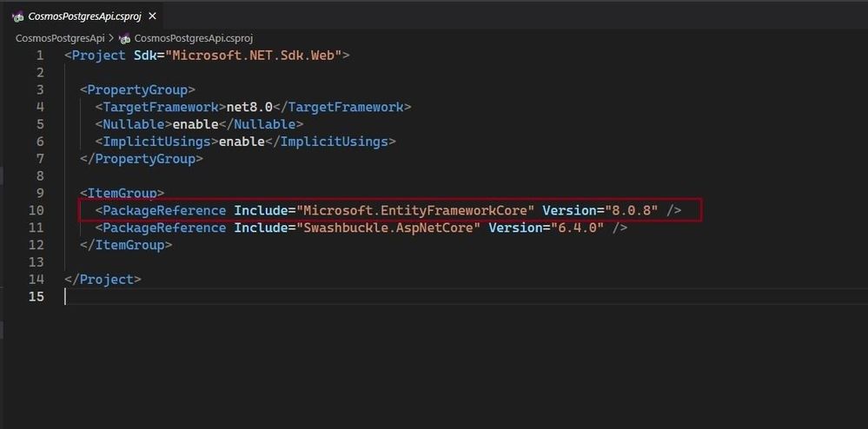Click "Swashbuckle.AspNetCore" include value
The height and width of the screenshot is (429, 868).
pyautogui.click(x=388, y=228)
